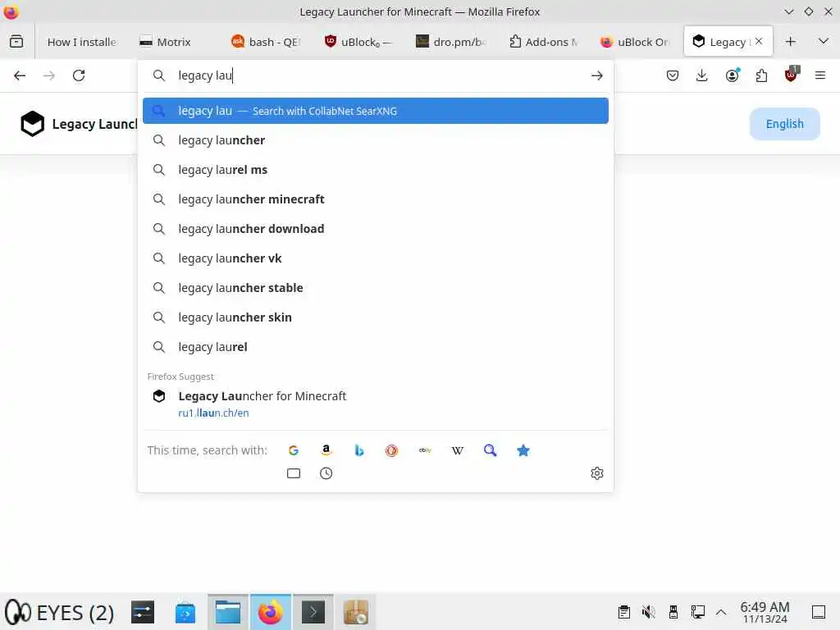
Task: Open 'Legacy Launcher for Minecraft' Firefox Suggest result
Action: click(376, 404)
